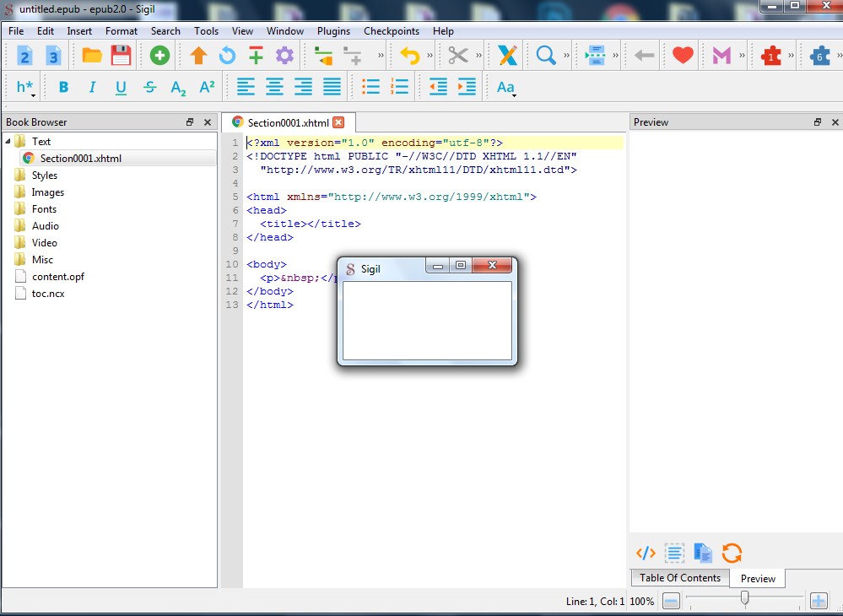Open the Aa change case dropdown
843x616 pixels.
[505, 87]
